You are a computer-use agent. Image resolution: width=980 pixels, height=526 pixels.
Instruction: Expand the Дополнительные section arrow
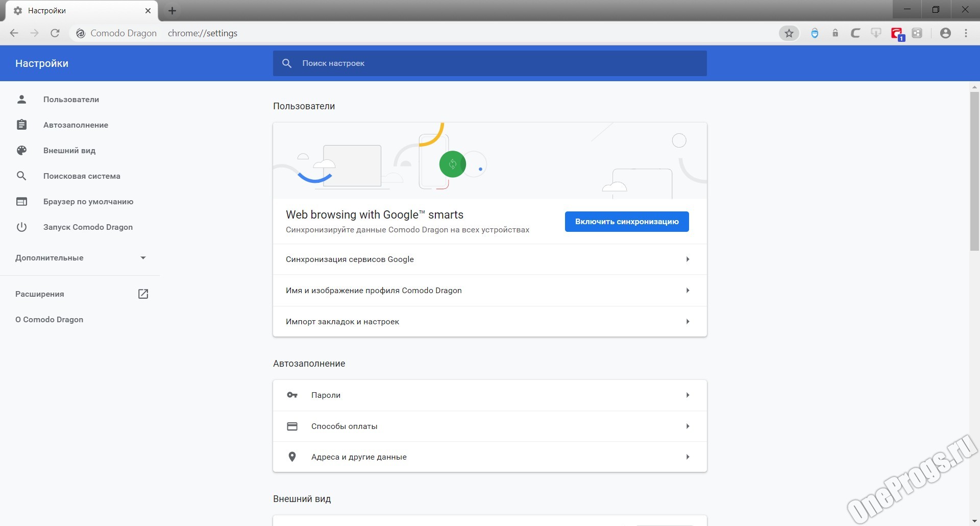click(143, 258)
